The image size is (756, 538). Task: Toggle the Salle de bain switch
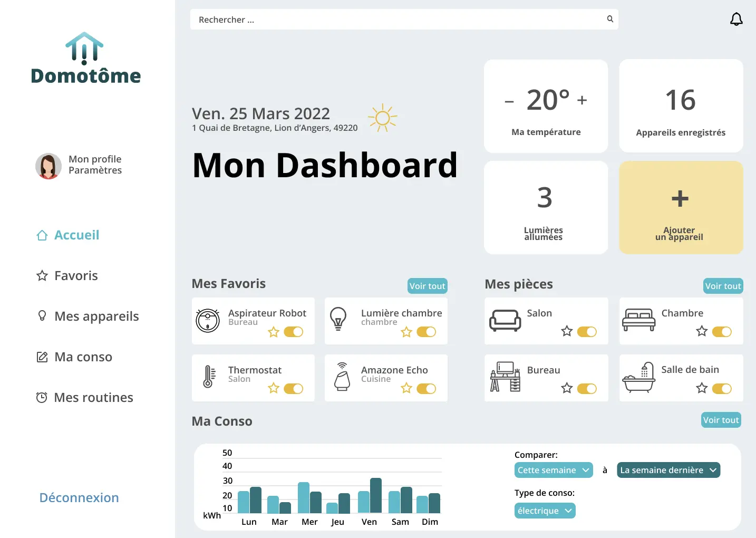click(722, 389)
